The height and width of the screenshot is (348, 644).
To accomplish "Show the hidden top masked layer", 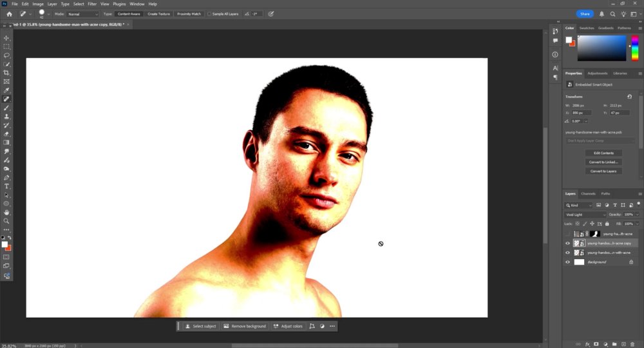I will [x=567, y=234].
